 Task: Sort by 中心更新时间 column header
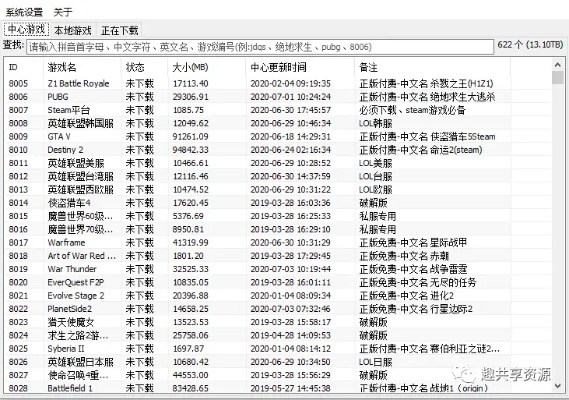[300, 67]
